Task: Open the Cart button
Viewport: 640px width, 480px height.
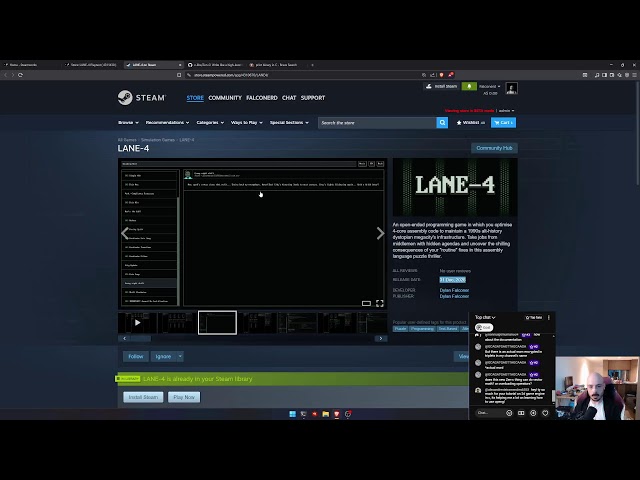Action: (x=503, y=122)
